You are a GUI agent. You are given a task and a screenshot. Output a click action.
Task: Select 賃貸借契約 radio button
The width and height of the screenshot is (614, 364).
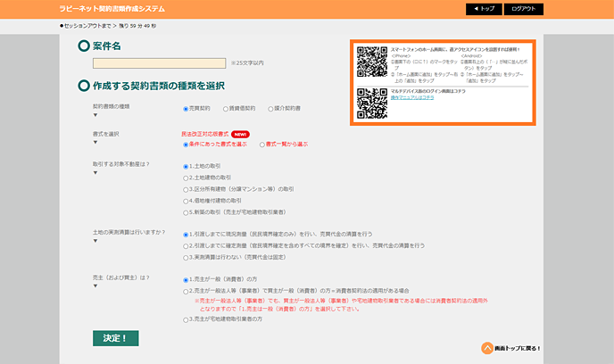[x=226, y=109]
